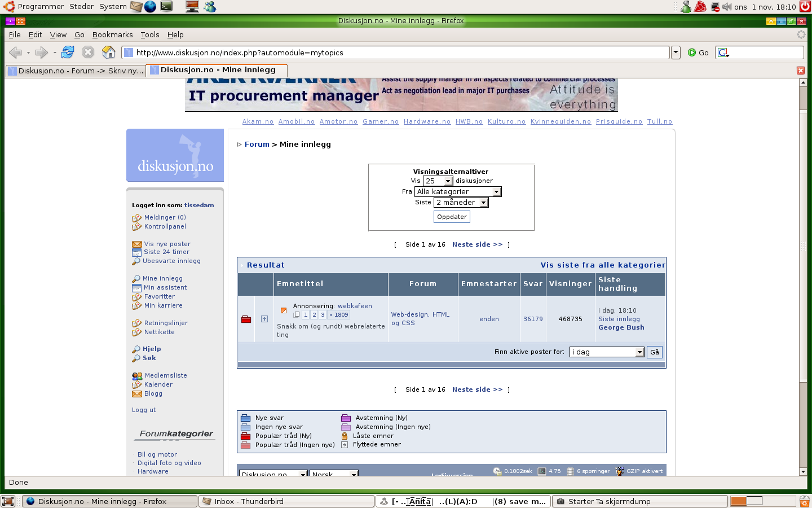Open the Alle kategorier dropdown

tap(458, 192)
